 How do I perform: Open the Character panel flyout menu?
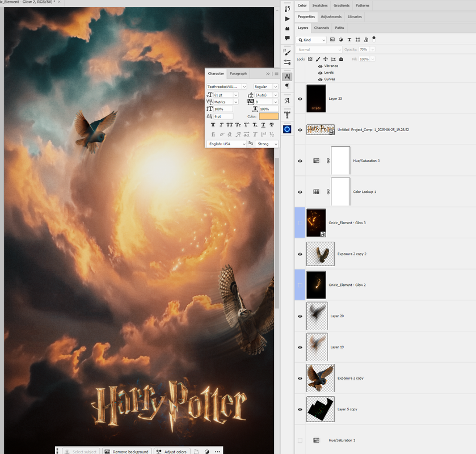[x=276, y=74]
